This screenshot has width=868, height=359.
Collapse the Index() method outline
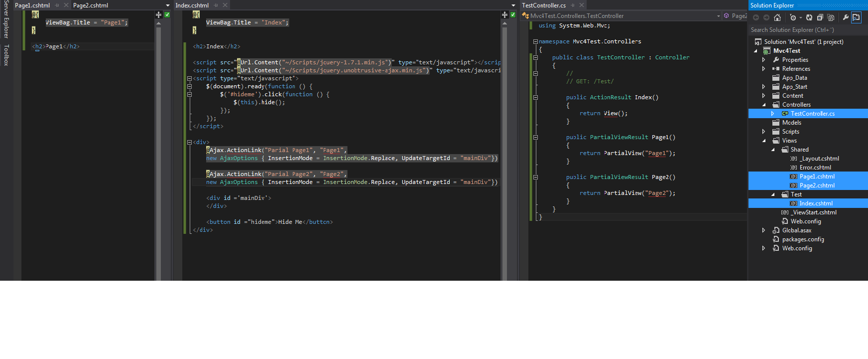point(535,97)
